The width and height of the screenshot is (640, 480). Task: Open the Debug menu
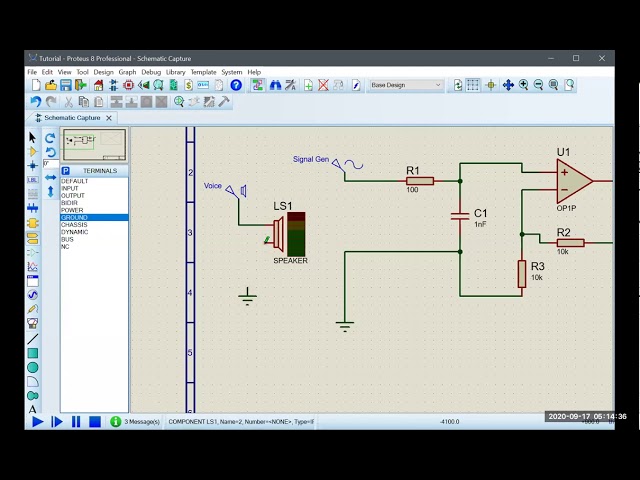[x=151, y=72]
